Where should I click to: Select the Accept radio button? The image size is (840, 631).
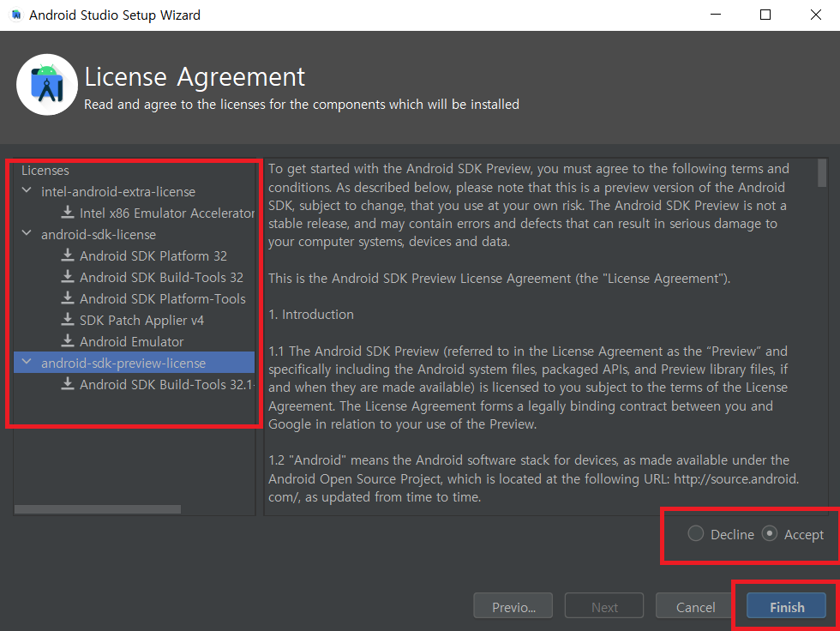pyautogui.click(x=770, y=533)
